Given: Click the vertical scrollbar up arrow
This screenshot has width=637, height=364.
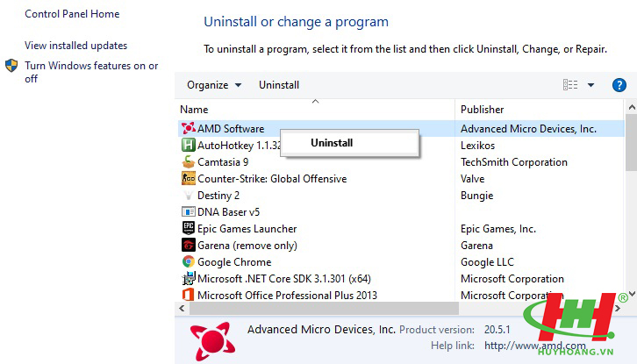Looking at the screenshot, I should coord(632,108).
